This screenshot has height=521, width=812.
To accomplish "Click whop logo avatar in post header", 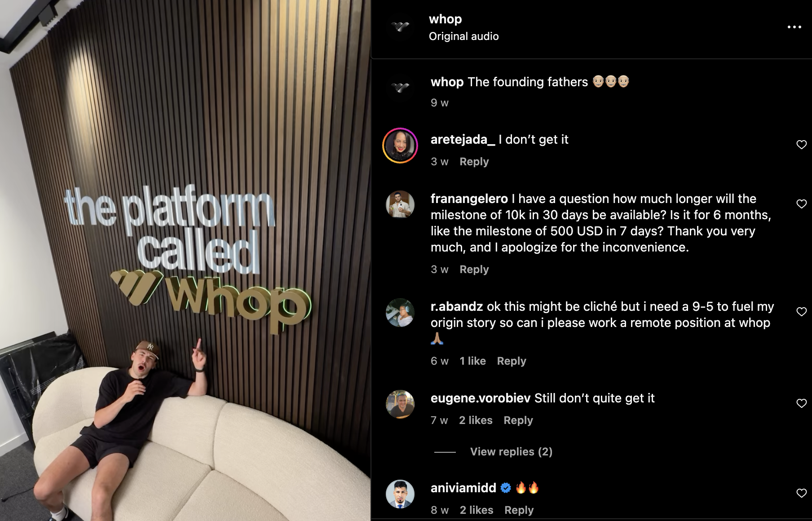I will pos(400,27).
